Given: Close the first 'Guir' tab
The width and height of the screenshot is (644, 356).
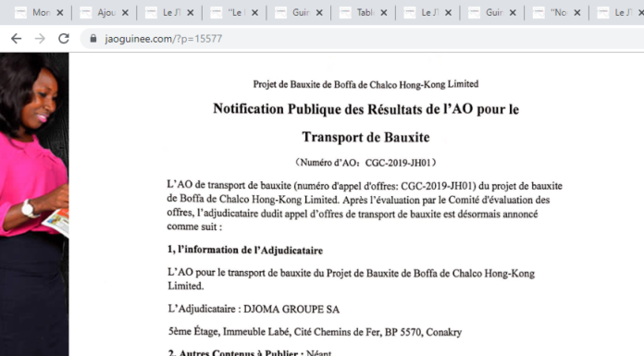Looking at the screenshot, I should click(x=319, y=13).
